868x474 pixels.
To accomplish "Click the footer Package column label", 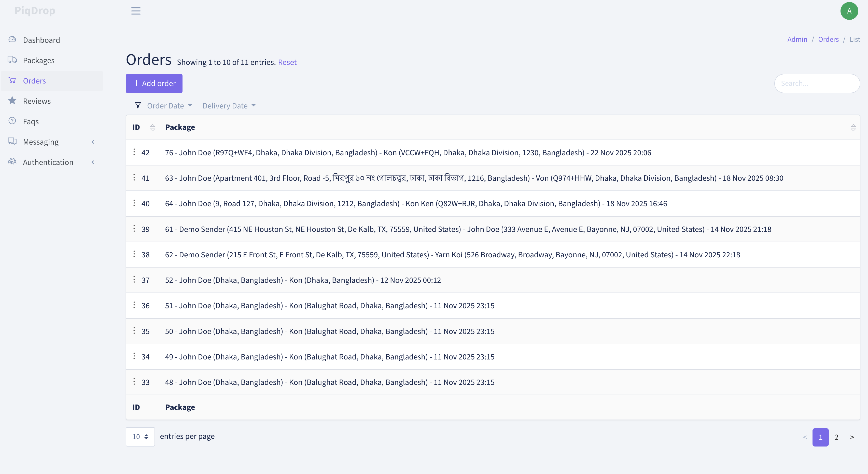I will 180,407.
